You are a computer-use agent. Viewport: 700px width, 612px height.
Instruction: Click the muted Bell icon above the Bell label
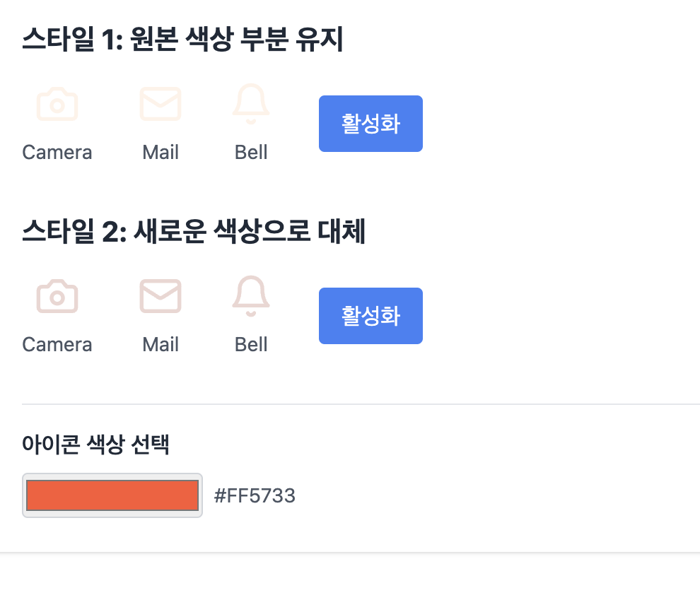tap(251, 104)
